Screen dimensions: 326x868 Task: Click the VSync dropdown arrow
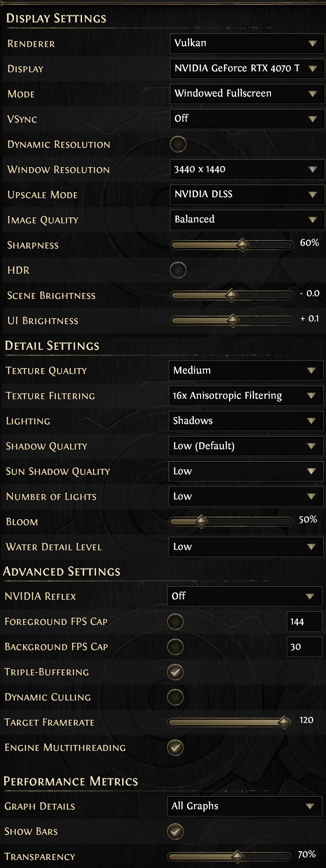[312, 119]
